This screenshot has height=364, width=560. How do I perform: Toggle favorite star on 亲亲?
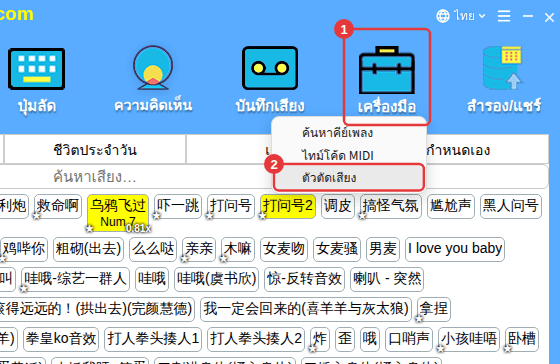(x=185, y=259)
